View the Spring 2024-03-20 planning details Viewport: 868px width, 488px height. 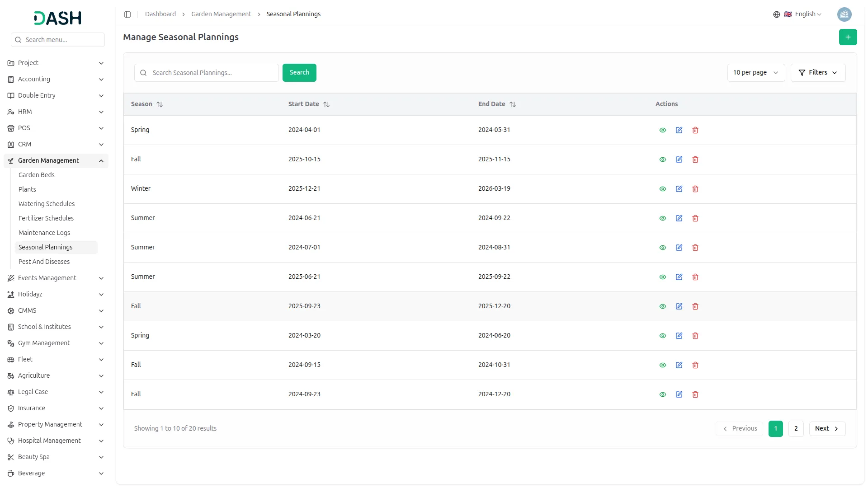[662, 336]
